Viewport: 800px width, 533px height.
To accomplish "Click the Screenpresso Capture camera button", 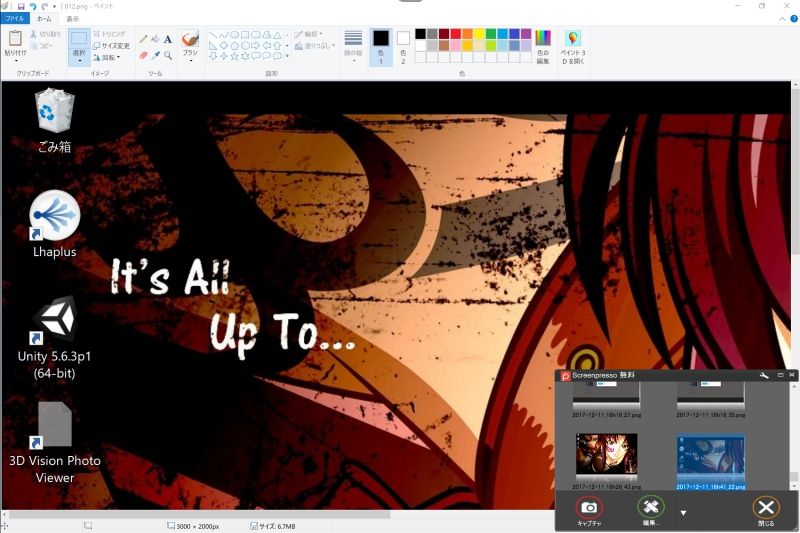I will 589,508.
